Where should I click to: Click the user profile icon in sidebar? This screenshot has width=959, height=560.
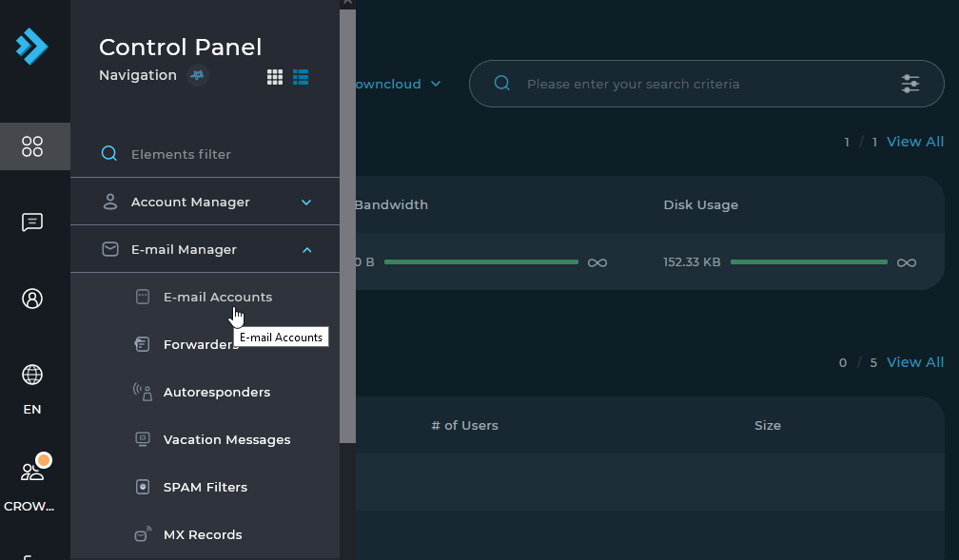pyautogui.click(x=32, y=299)
